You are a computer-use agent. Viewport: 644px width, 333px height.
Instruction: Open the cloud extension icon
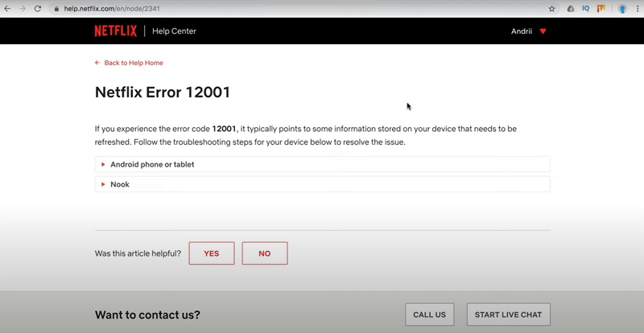coord(571,9)
